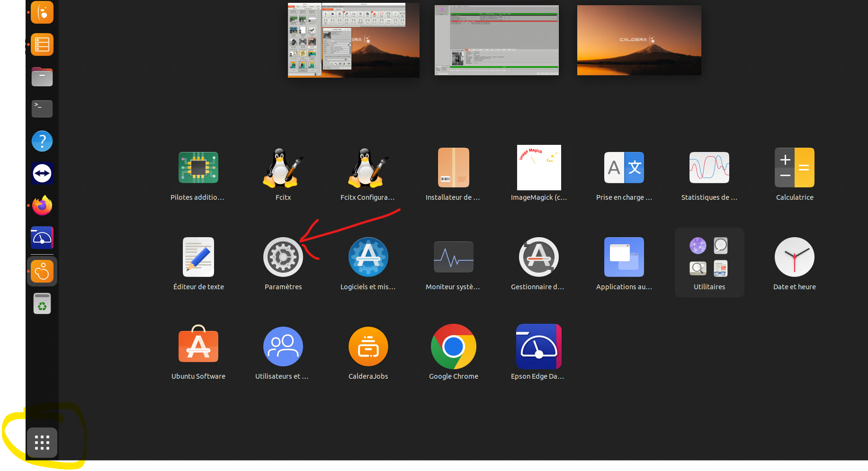
Task: Open Terminal from the dock
Action: pyautogui.click(x=42, y=109)
